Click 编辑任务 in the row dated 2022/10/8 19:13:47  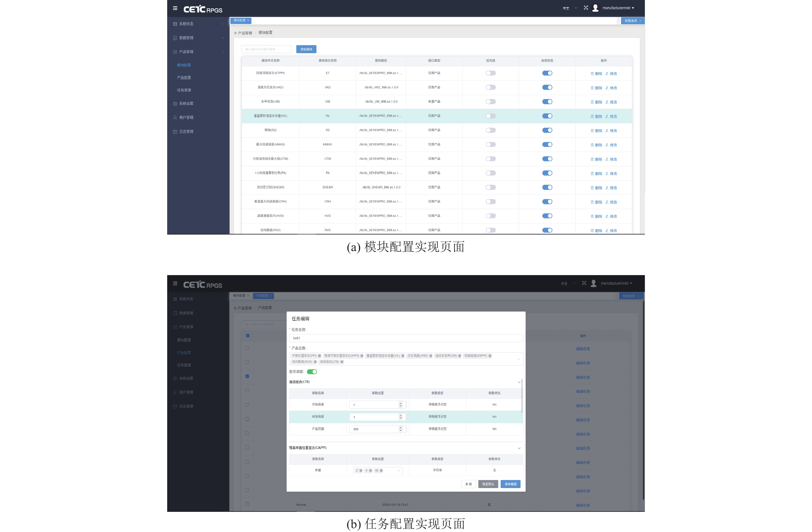click(583, 505)
